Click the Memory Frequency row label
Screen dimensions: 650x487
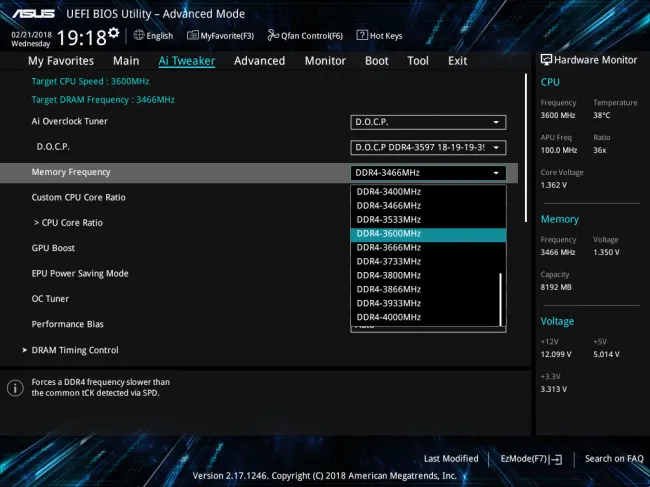coord(71,172)
